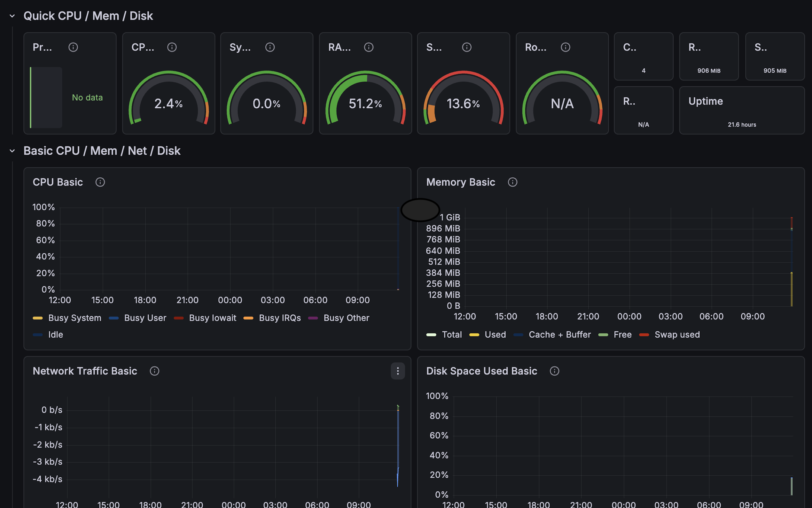The height and width of the screenshot is (508, 812).
Task: Click the Busy User legend color swatch
Action: [x=113, y=318]
